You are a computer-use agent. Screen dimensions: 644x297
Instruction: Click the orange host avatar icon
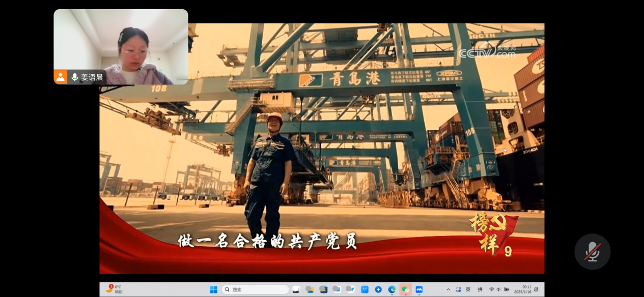(x=61, y=77)
